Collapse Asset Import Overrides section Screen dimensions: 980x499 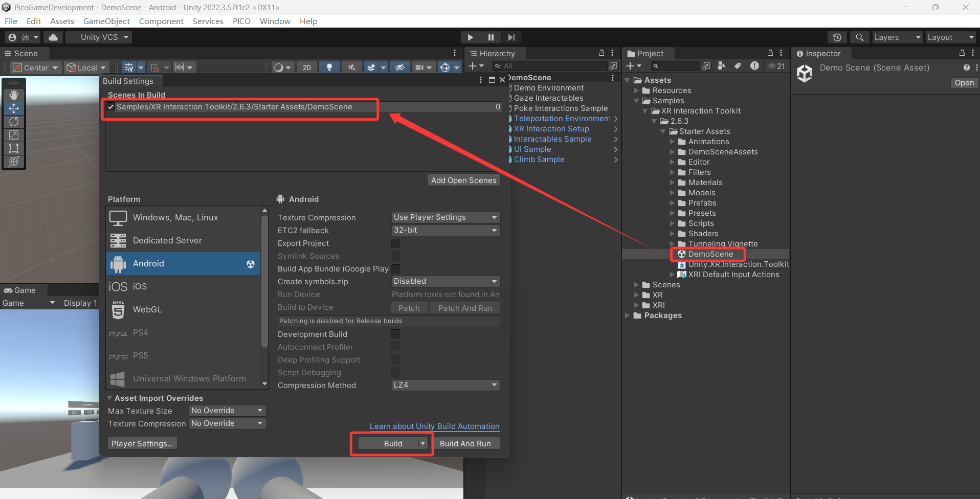coord(109,398)
